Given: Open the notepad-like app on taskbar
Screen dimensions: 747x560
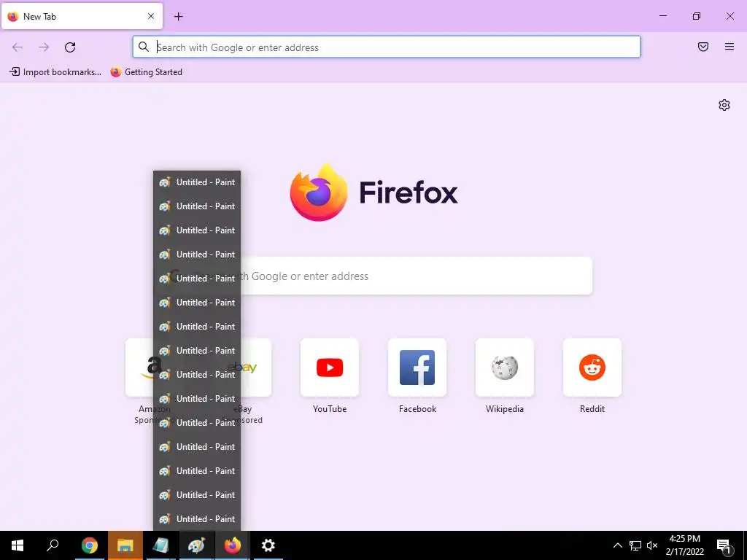Looking at the screenshot, I should pyautogui.click(x=160, y=545).
